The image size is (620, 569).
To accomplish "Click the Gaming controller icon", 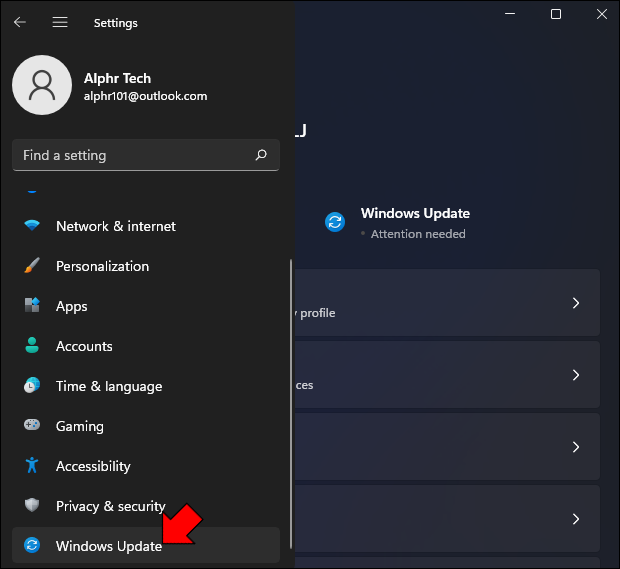I will (32, 425).
